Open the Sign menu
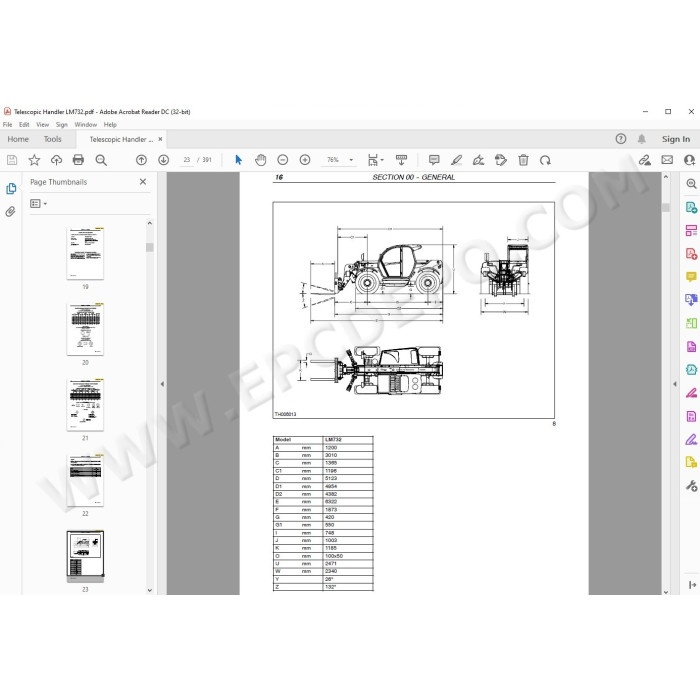Image resolution: width=700 pixels, height=700 pixels. point(62,125)
